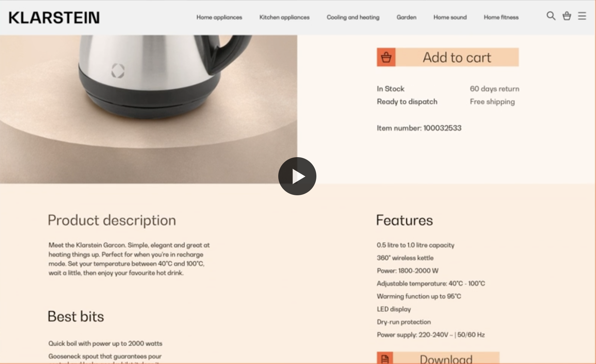The width and height of the screenshot is (596, 364).
Task: Click "0.5 litre to 1.0 litre capacity"
Action: point(415,245)
